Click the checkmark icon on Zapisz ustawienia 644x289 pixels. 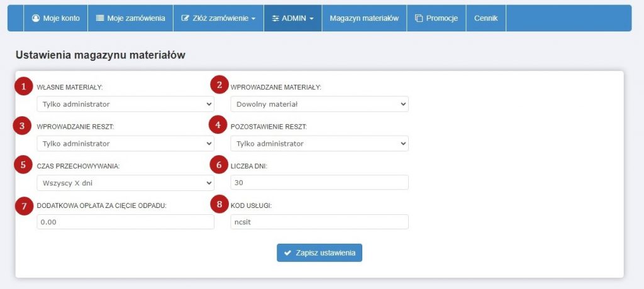point(287,253)
